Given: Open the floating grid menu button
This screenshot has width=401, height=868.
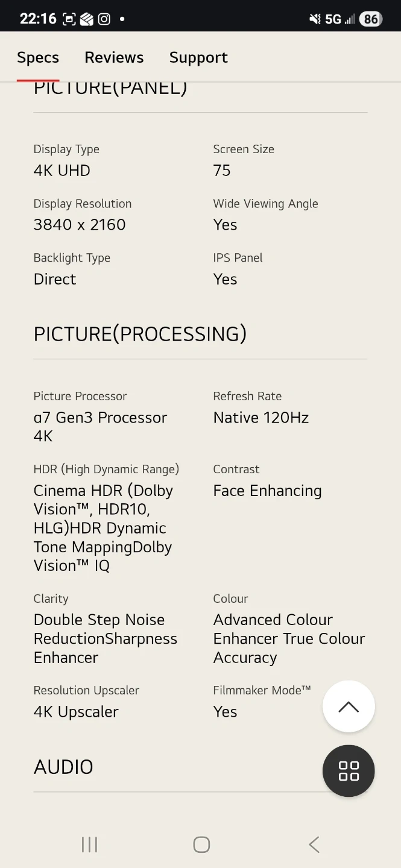Looking at the screenshot, I should point(349,771).
